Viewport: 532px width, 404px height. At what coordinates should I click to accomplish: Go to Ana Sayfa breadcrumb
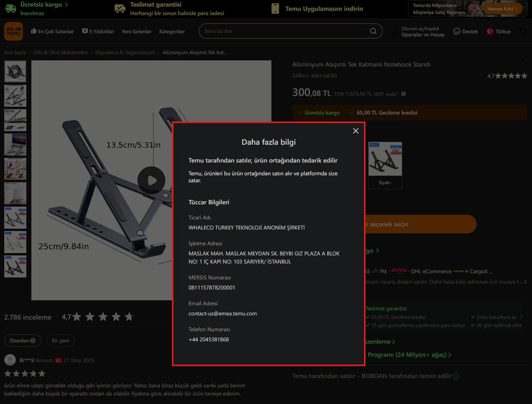click(x=15, y=52)
